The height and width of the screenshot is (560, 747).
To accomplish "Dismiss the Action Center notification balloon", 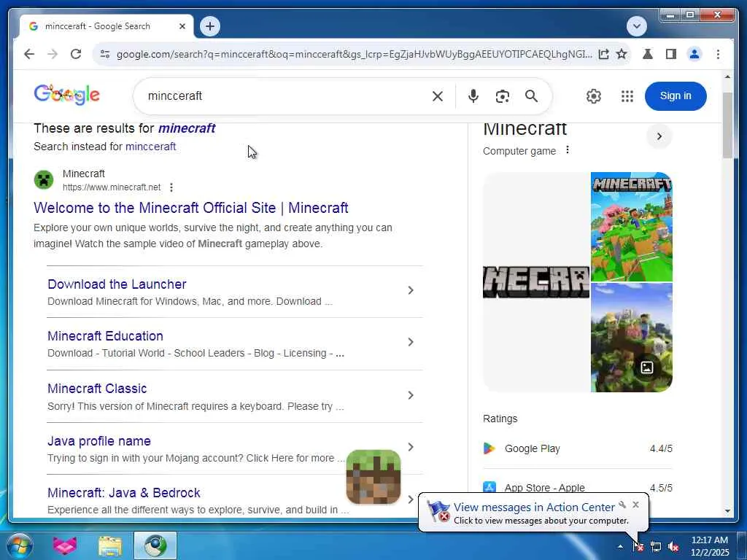I will tap(635, 505).
